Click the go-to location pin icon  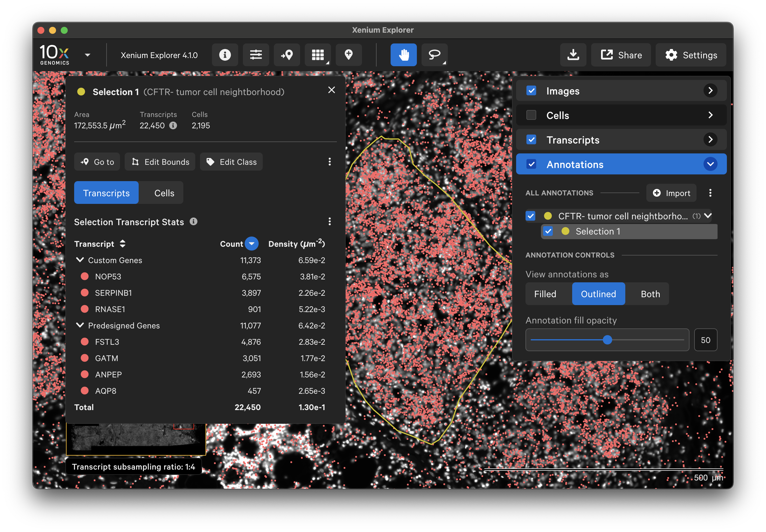(287, 55)
